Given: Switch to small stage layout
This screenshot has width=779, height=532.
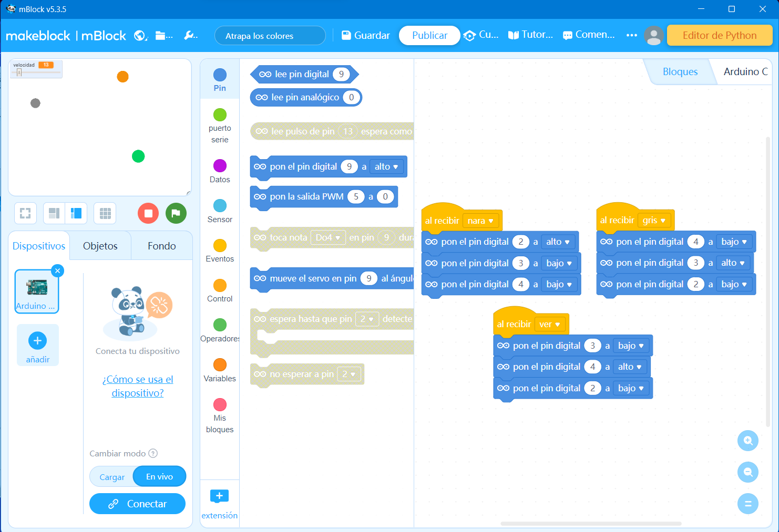Looking at the screenshot, I should coord(54,213).
